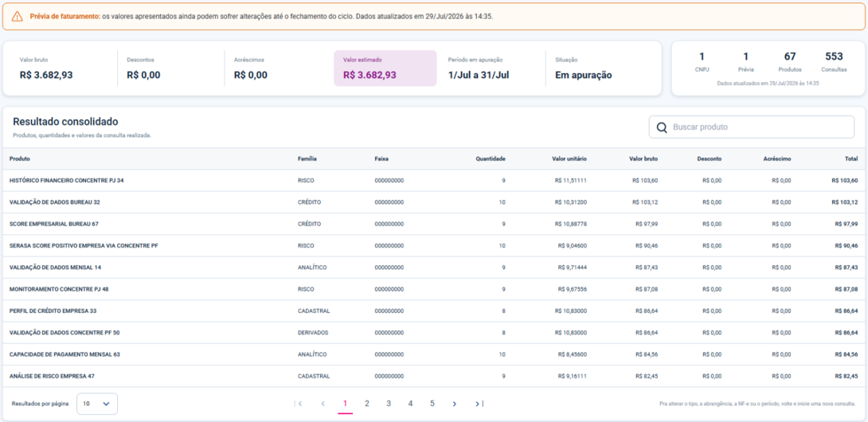Open the HISTÓRICO FINANCEIRO CONCENTRE PJ 34 row

434,181
